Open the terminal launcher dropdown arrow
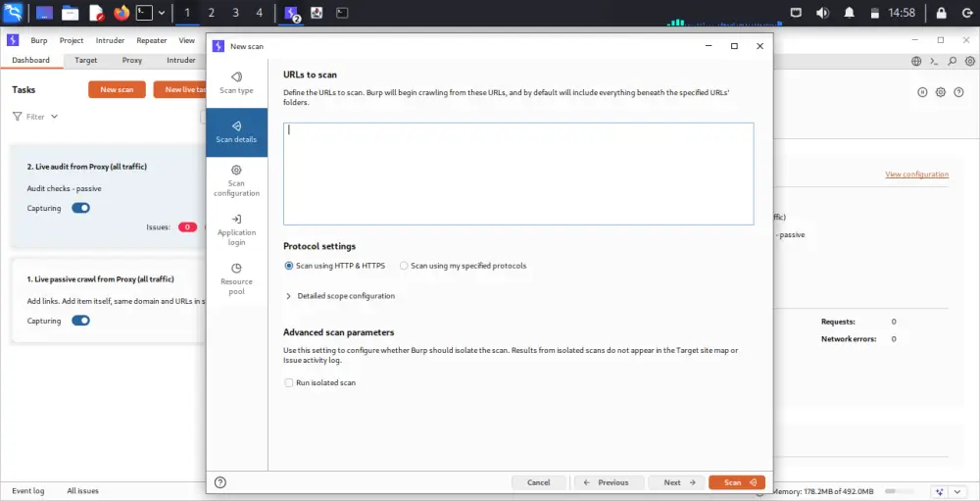The image size is (980, 501). 162,13
